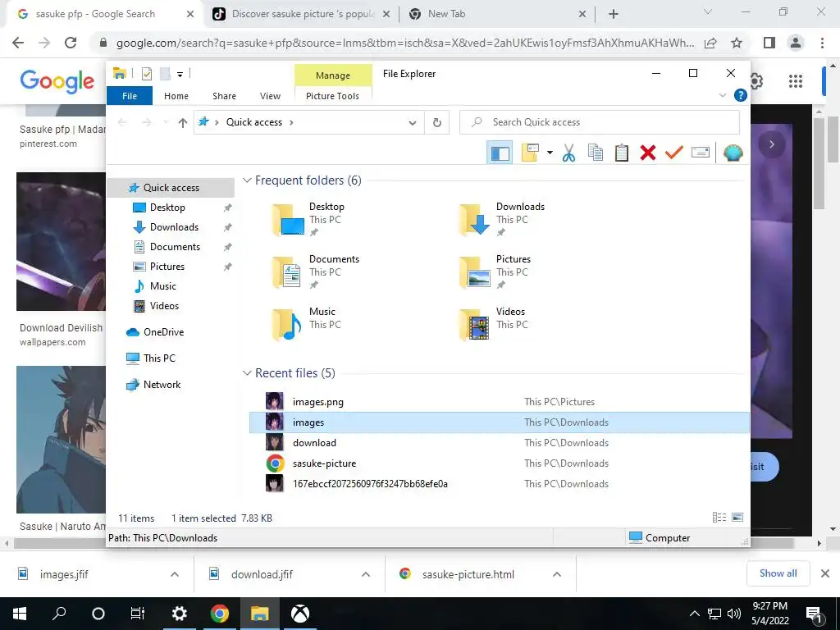Select the Music frequent folder icon
Viewport: 840px width, 630px height.
(x=288, y=325)
